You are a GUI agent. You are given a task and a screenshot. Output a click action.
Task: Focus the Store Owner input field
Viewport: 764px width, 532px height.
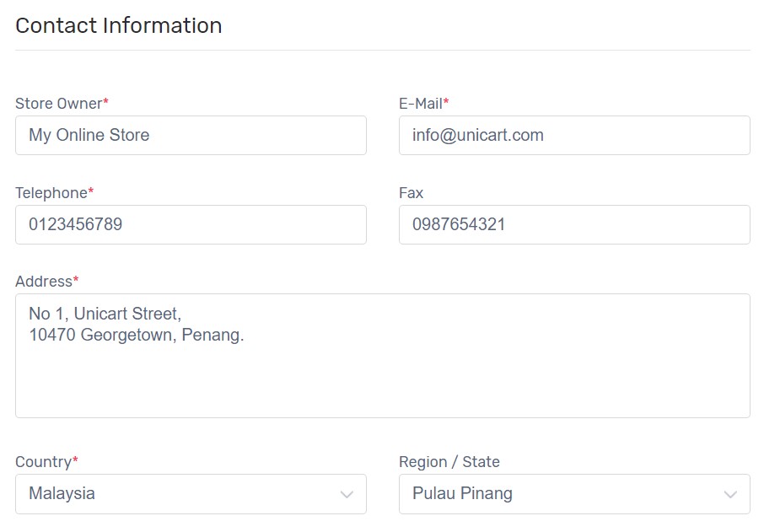point(191,136)
